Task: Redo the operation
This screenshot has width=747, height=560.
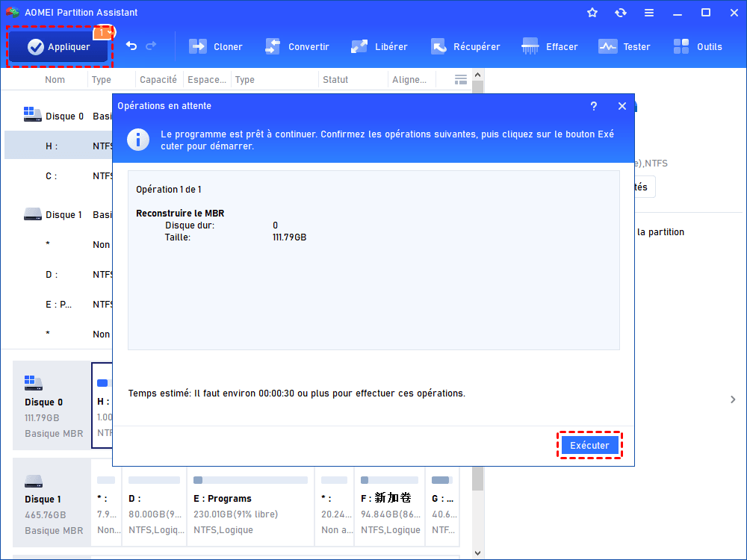Action: click(151, 46)
